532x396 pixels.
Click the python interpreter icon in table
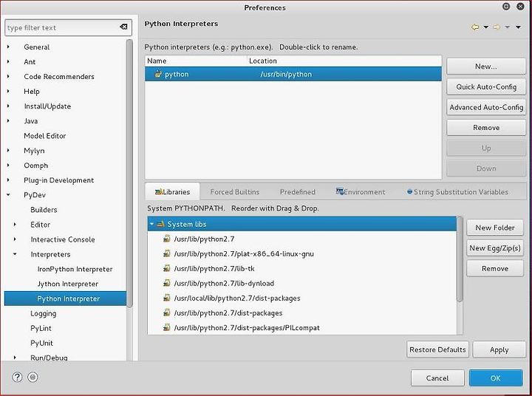pyautogui.click(x=158, y=74)
